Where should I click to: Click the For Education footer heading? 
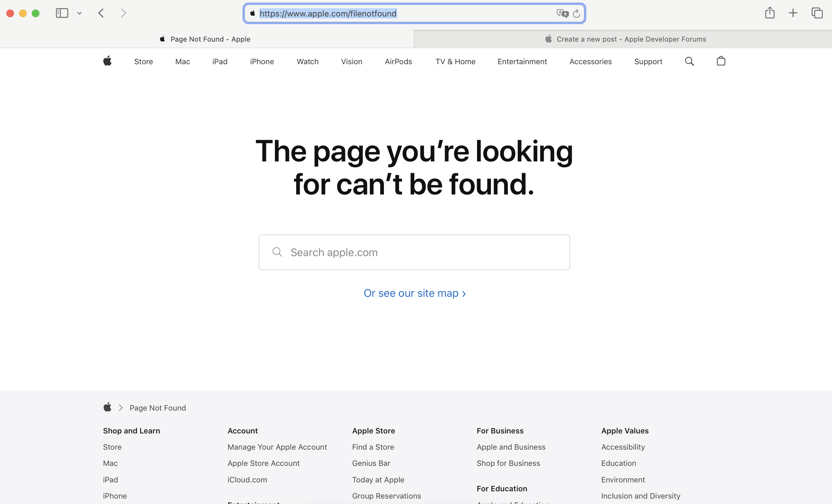502,488
